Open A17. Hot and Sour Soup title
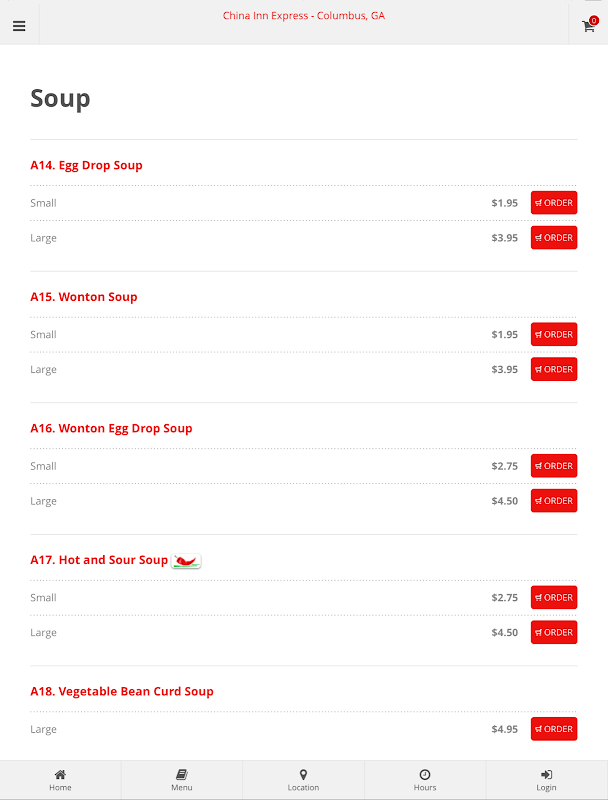Screen dimensions: 608x800 coord(99,560)
